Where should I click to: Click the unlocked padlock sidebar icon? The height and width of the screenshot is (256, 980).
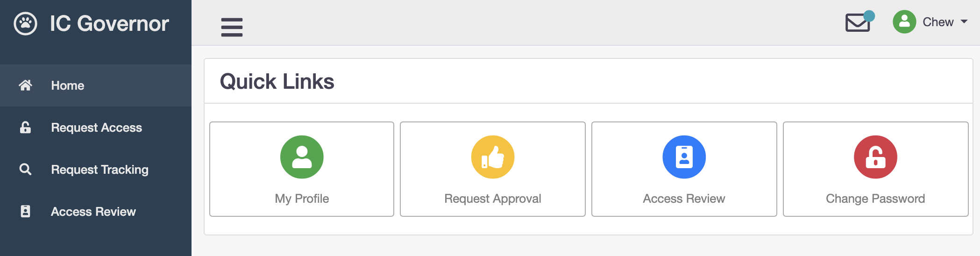click(25, 127)
